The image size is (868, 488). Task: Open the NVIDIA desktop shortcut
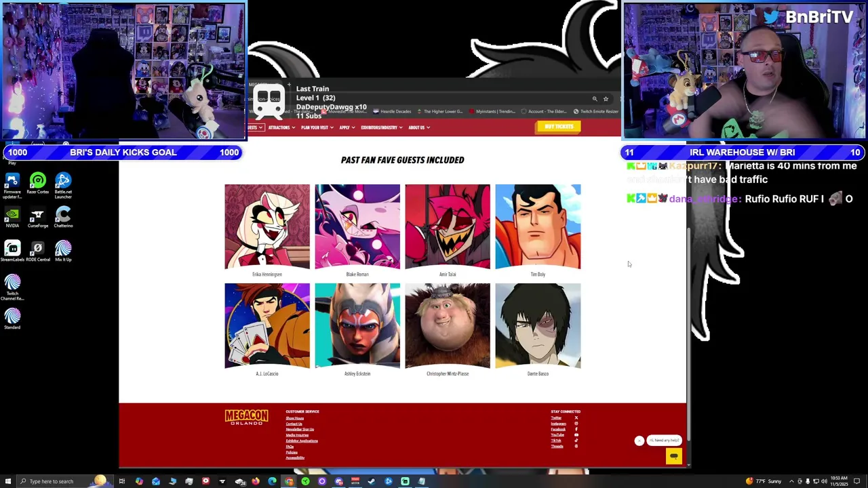pos(12,217)
